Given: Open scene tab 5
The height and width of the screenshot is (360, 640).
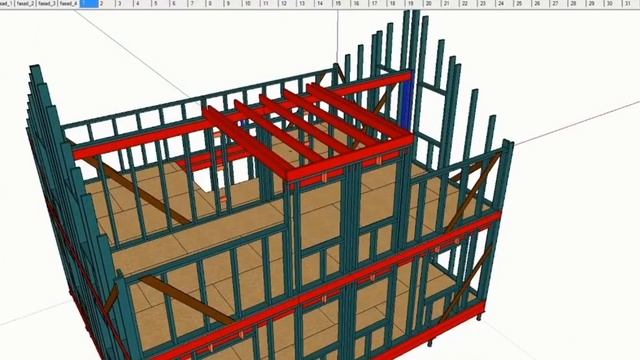Looking at the screenshot, I should click(x=161, y=4).
